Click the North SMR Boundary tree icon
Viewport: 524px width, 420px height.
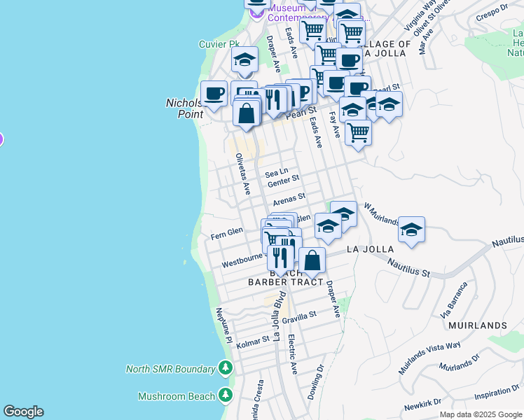click(x=226, y=368)
